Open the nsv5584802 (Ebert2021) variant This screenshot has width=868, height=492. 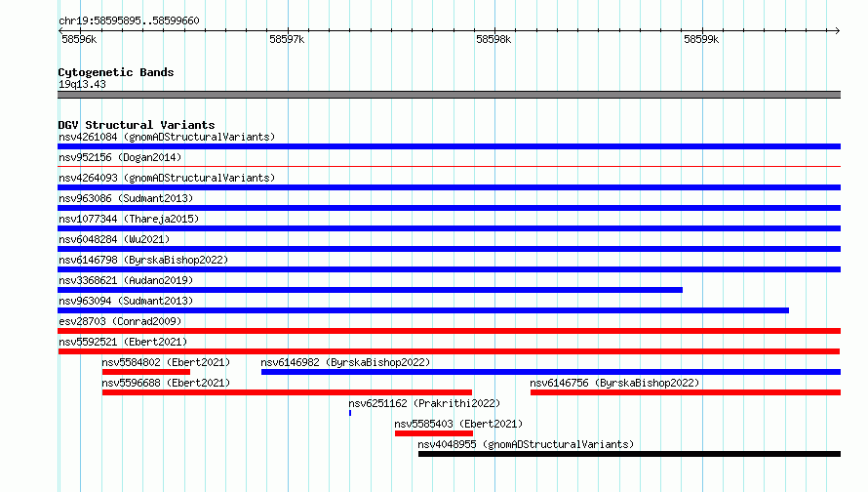pos(166,362)
